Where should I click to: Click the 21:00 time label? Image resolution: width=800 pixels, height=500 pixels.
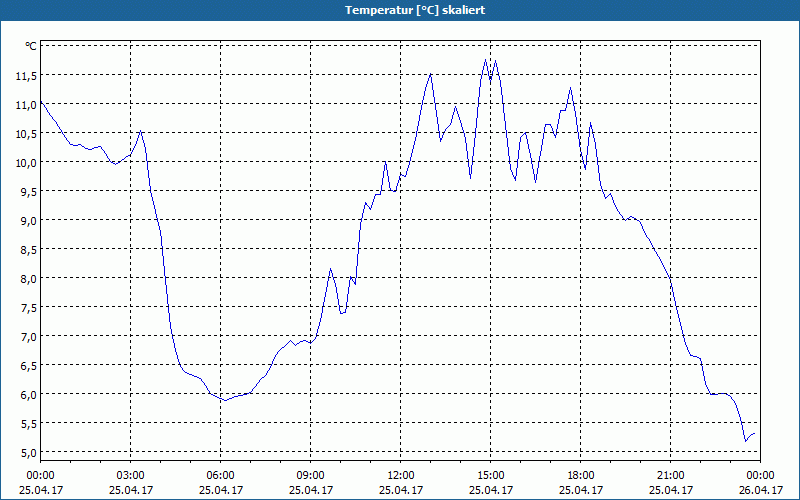[671, 476]
